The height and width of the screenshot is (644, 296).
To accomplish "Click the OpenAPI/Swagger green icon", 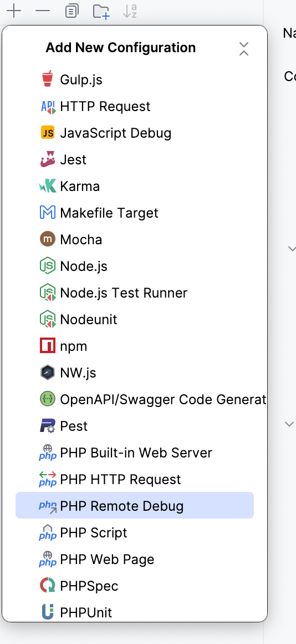I will 48,399.
